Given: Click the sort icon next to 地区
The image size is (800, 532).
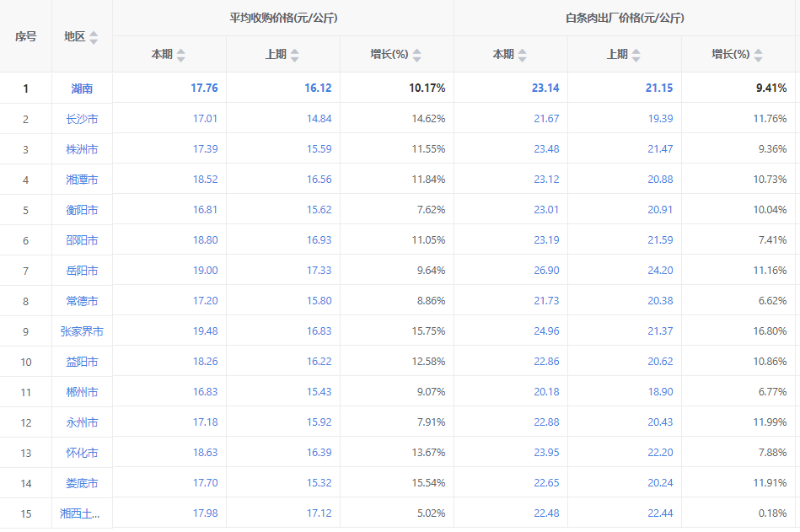Looking at the screenshot, I should coord(94,38).
